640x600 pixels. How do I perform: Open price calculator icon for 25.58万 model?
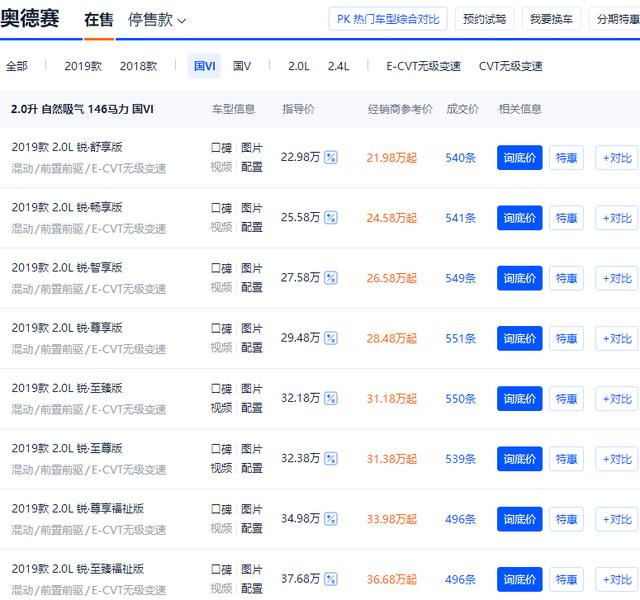tap(331, 218)
